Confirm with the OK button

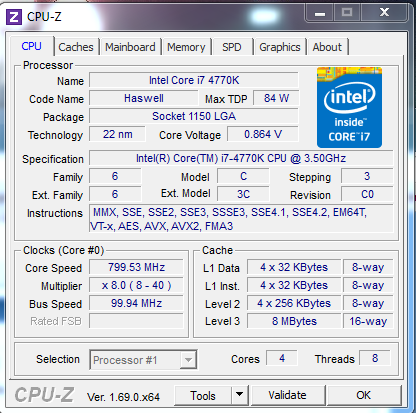[364, 395]
